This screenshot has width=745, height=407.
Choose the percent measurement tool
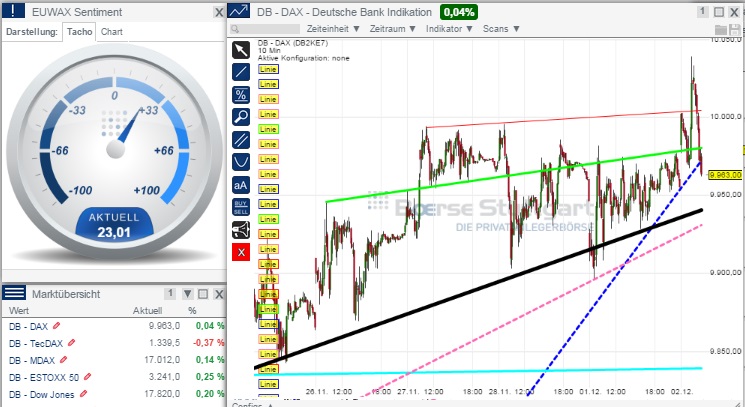pos(241,95)
